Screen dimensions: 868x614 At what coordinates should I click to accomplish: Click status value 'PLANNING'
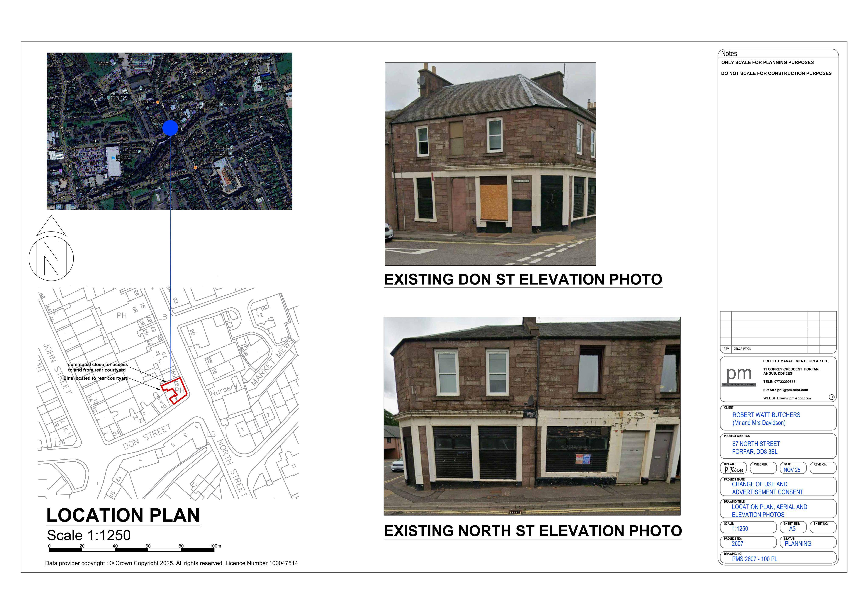click(x=798, y=544)
